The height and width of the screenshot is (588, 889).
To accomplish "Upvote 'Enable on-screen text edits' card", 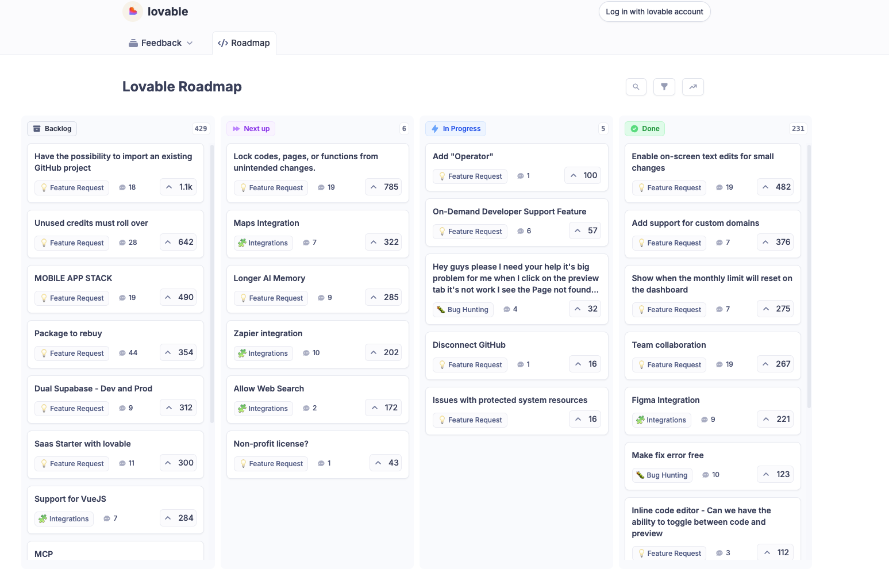I will 775,187.
